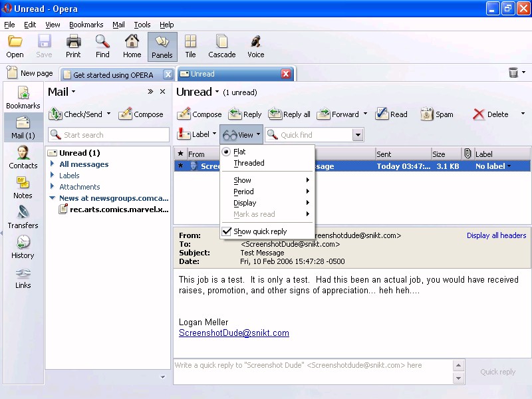Go to Home via toolbar icon
Image resolution: width=532 pixels, height=399 pixels.
click(132, 47)
